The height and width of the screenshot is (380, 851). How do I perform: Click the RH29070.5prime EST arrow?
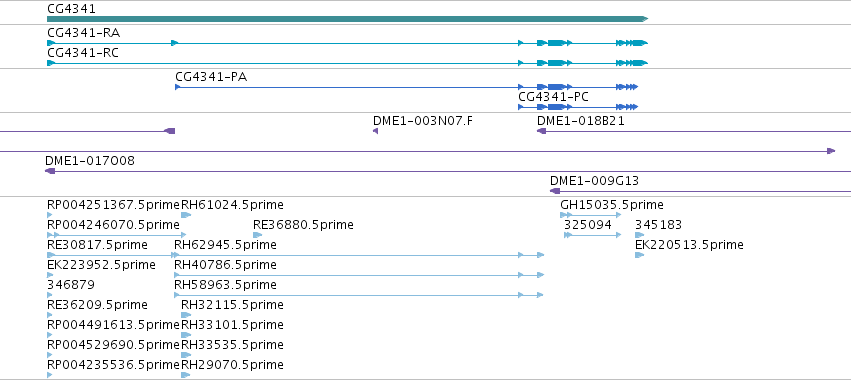coord(186,375)
